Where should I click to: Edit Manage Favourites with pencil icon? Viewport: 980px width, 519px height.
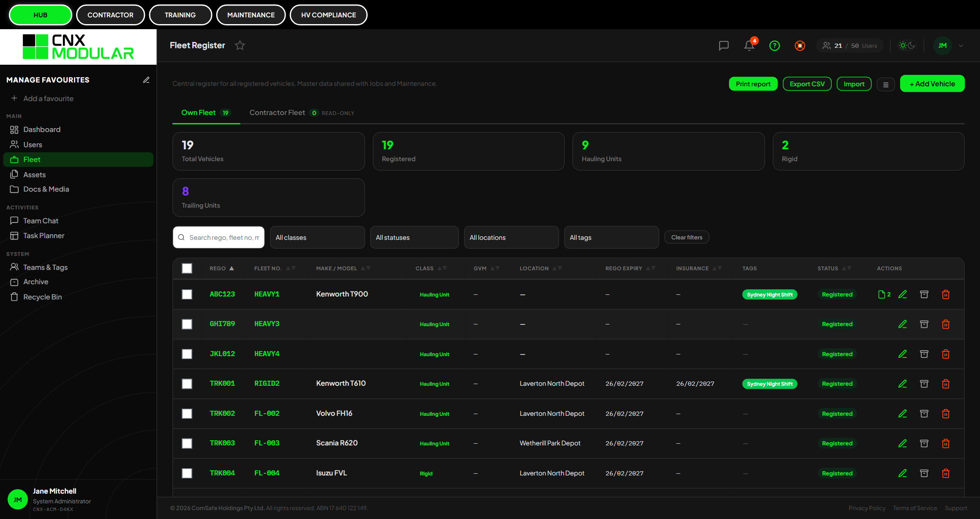(146, 80)
